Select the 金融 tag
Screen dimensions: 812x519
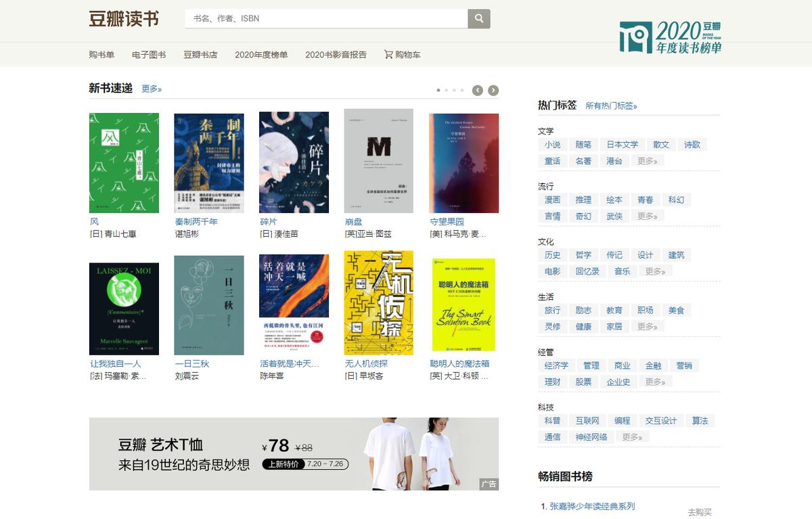click(x=653, y=365)
